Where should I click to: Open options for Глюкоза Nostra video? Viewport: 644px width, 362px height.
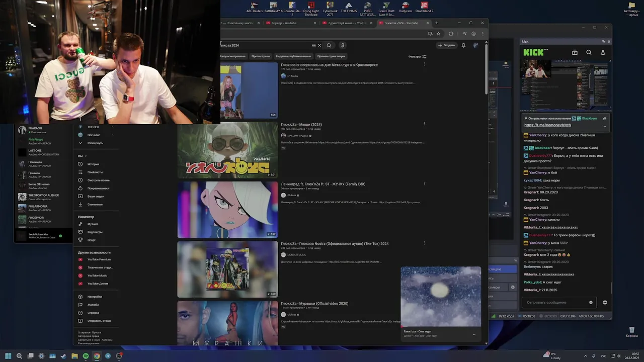(x=425, y=243)
